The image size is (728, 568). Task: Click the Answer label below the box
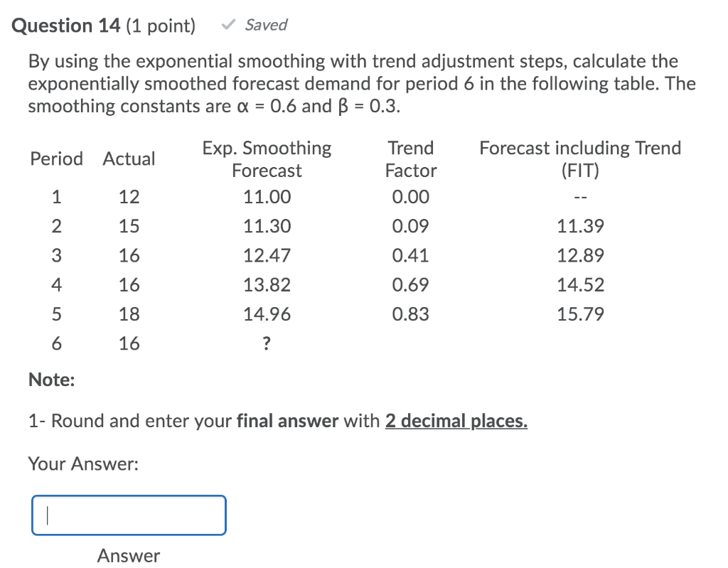click(128, 555)
